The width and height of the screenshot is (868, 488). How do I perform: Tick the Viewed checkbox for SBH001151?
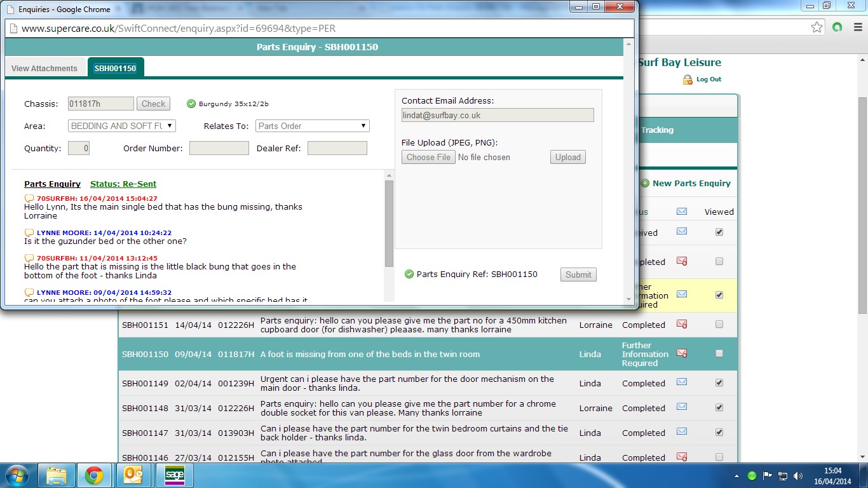click(719, 324)
